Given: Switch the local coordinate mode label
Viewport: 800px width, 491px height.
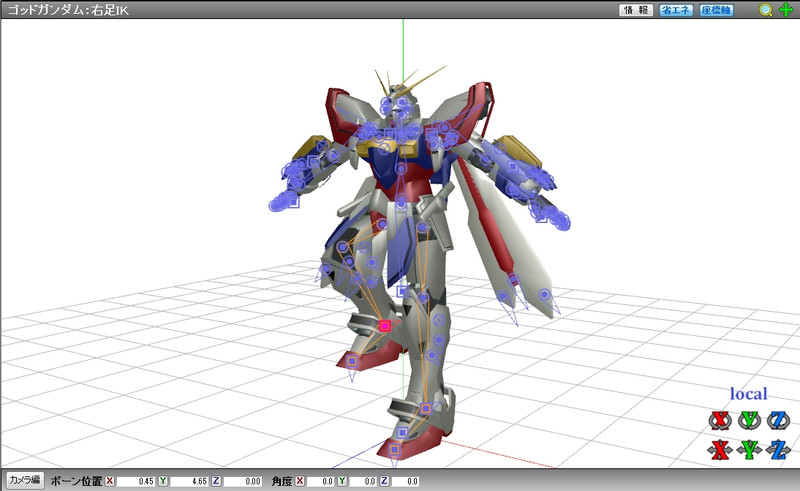Looking at the screenshot, I should pos(748,394).
